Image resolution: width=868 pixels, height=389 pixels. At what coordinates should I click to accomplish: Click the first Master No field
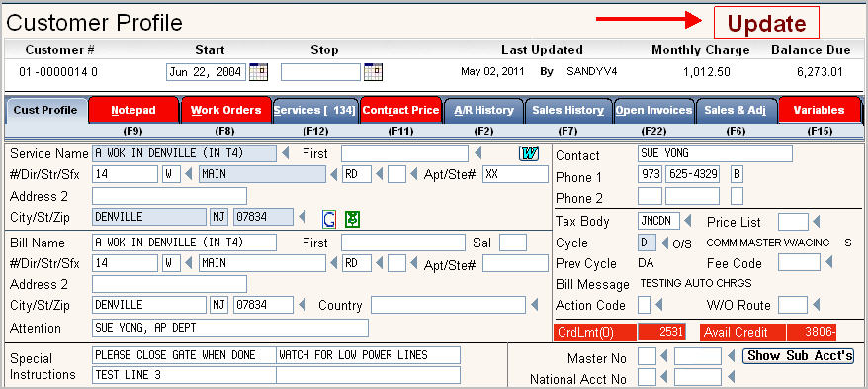pyautogui.click(x=647, y=356)
